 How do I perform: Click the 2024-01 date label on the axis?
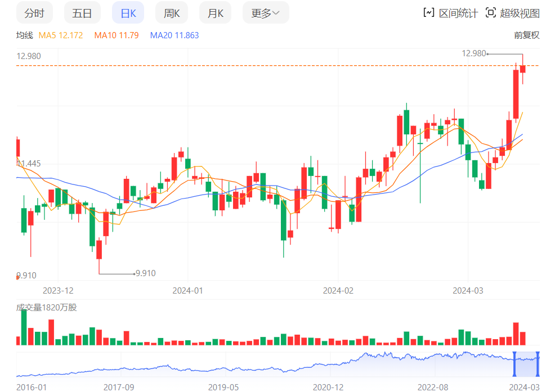(187, 290)
